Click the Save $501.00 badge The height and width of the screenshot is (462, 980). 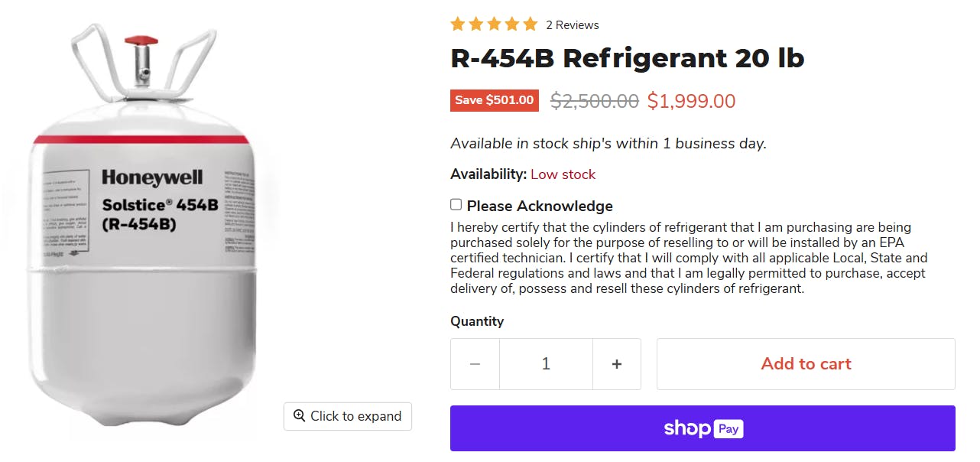(495, 99)
